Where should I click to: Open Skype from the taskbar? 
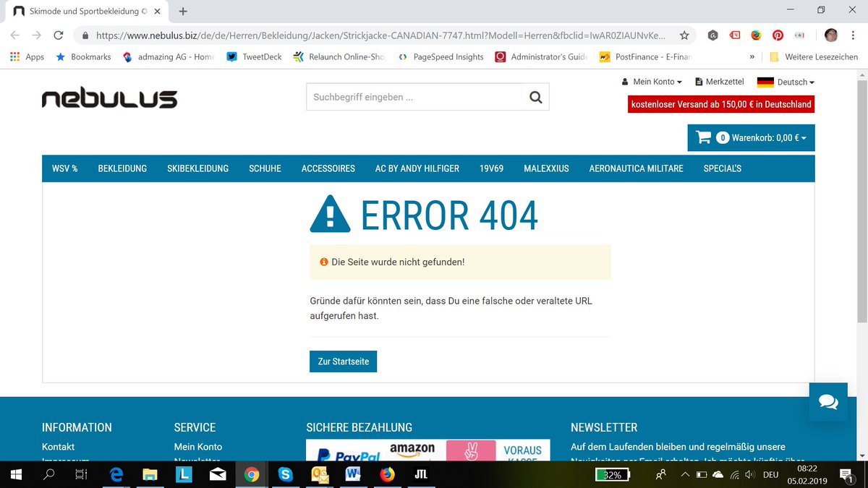(x=285, y=474)
